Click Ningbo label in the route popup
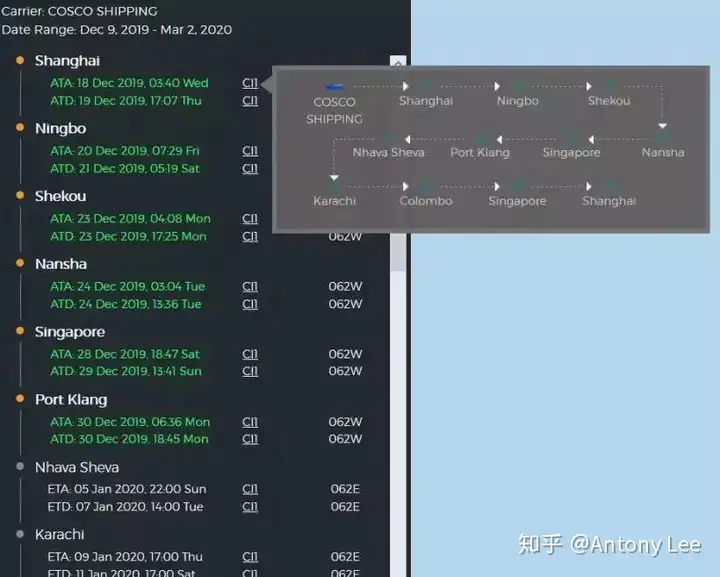This screenshot has height=577, width=720. point(518,101)
